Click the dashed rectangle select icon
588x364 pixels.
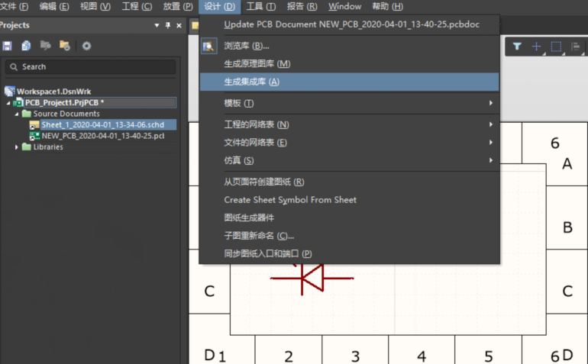556,47
